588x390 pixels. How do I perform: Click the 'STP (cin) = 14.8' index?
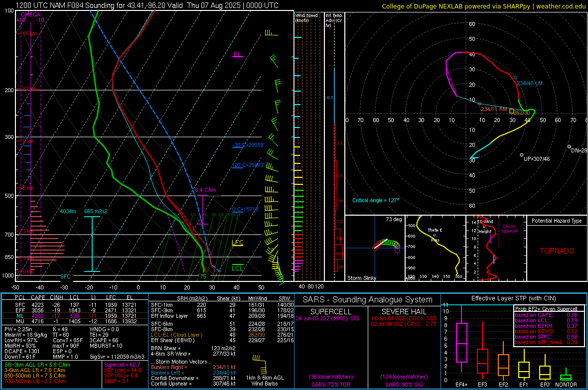[x=123, y=370]
